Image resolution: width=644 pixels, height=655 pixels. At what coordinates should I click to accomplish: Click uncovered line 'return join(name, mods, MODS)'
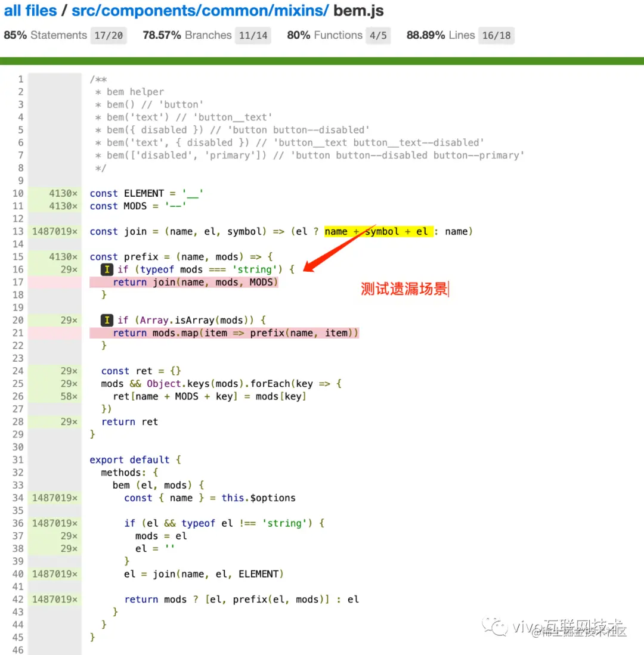pos(184,283)
